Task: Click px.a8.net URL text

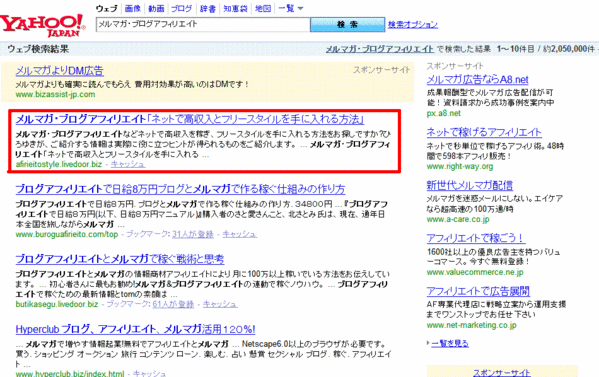Action: [444, 113]
